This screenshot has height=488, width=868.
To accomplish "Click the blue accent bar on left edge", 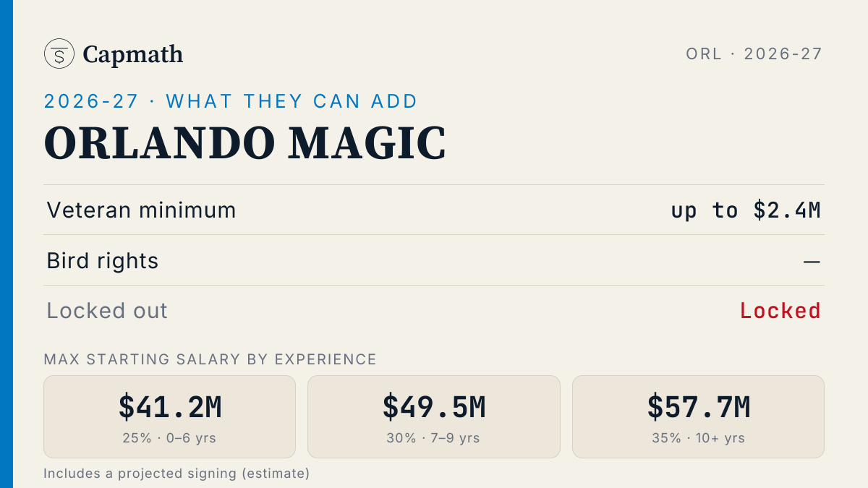I will [x=7, y=244].
